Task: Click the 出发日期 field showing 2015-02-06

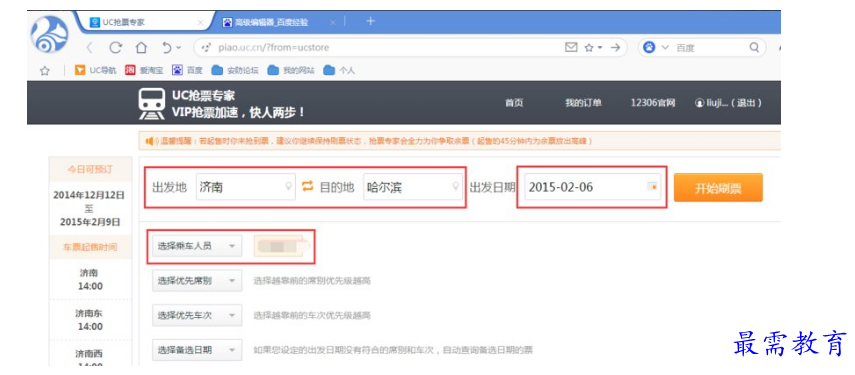Action: [x=593, y=187]
